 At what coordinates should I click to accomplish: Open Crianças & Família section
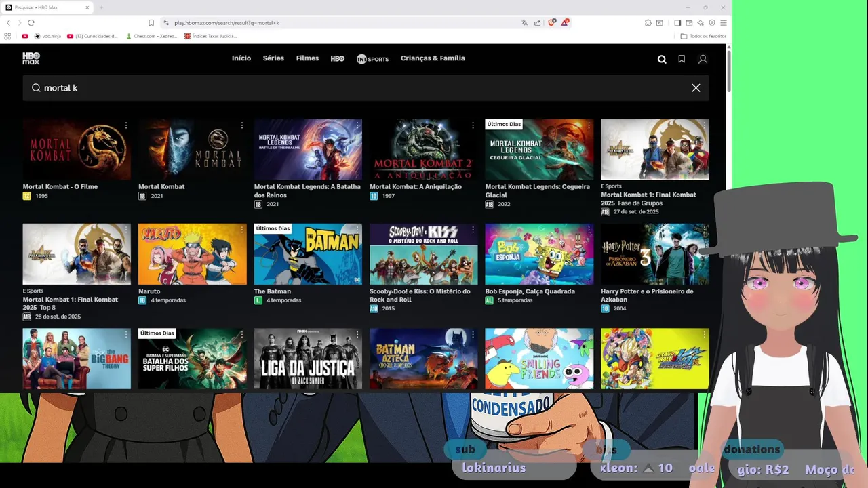coord(433,58)
